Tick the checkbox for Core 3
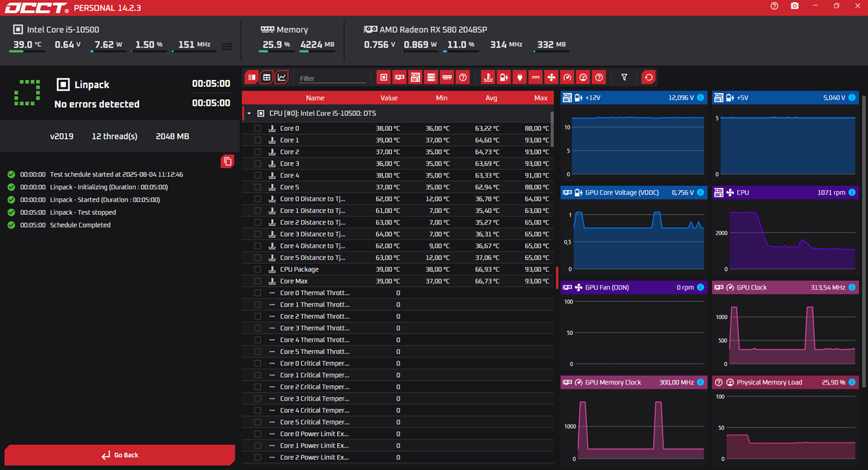The height and width of the screenshot is (470, 868). (258, 163)
